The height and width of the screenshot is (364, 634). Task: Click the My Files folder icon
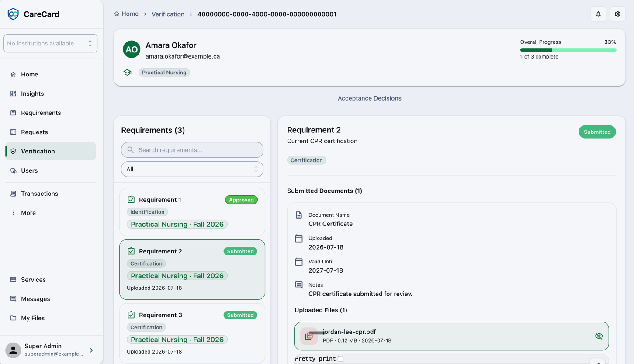[x=13, y=318]
